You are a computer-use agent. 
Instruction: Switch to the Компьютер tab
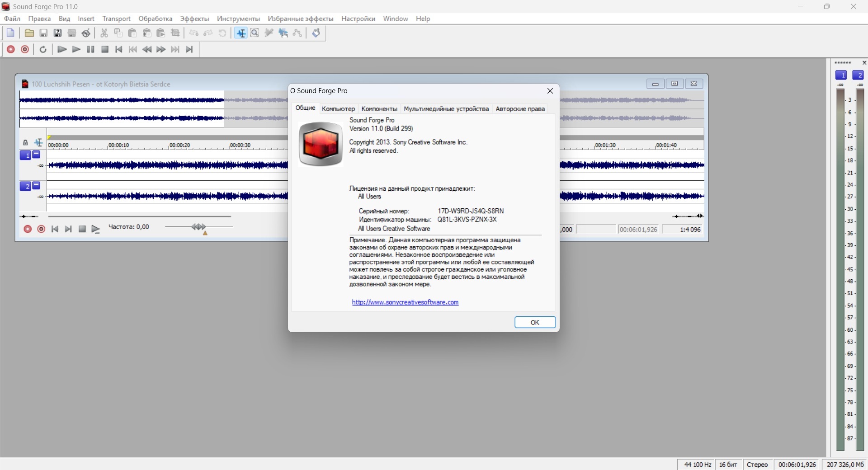(339, 109)
